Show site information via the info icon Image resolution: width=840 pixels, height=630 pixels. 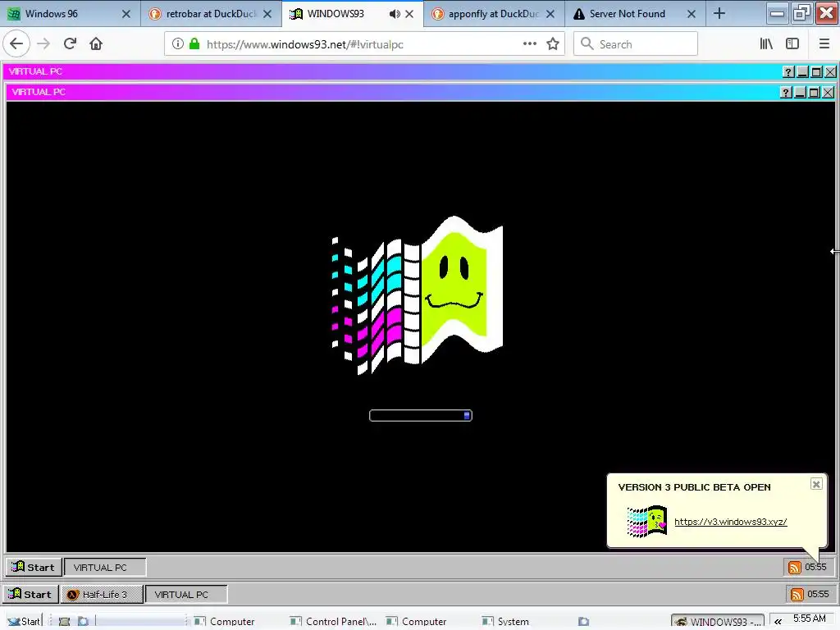178,44
